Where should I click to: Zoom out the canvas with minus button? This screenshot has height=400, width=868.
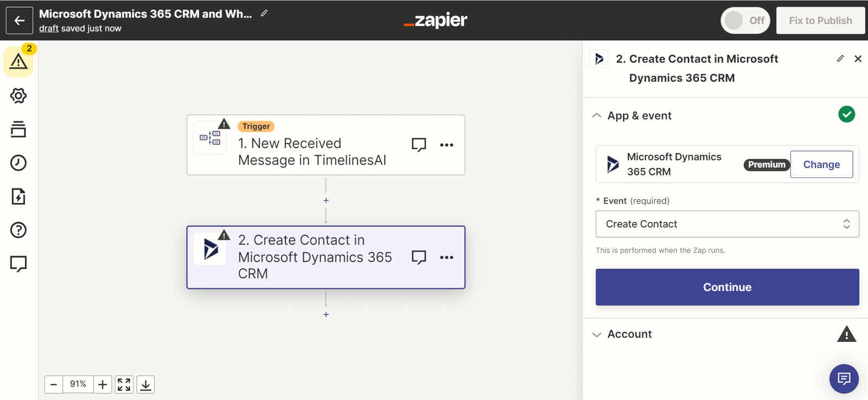(54, 385)
